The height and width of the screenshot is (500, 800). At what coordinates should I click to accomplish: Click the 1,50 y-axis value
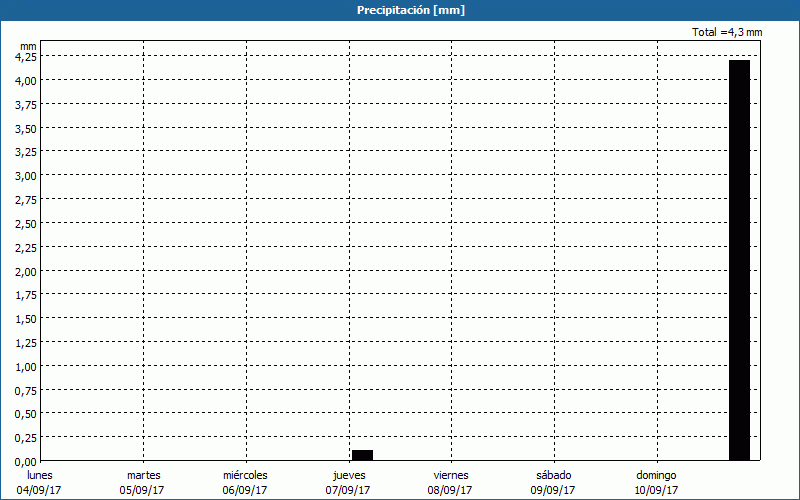click(26, 319)
